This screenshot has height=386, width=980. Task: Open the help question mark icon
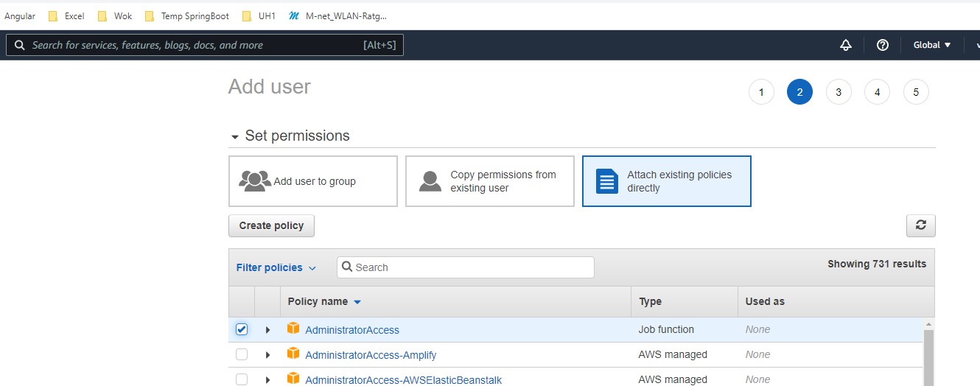pyautogui.click(x=882, y=45)
